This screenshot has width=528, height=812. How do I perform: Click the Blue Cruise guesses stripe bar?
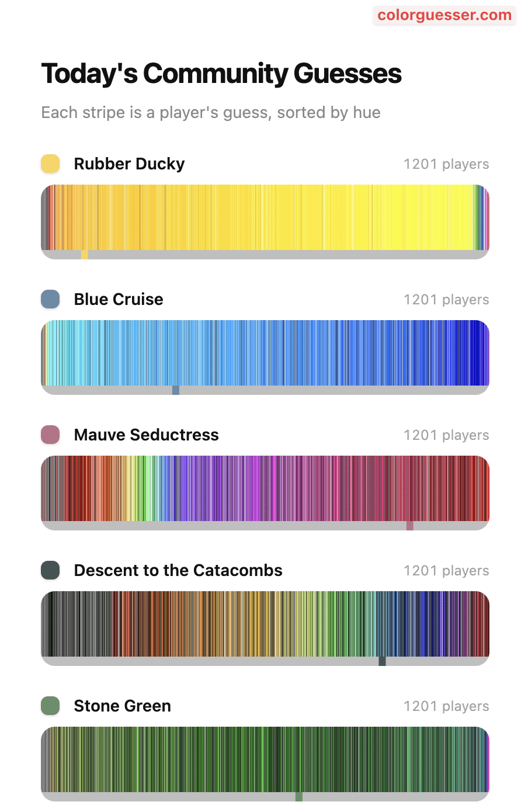(265, 353)
